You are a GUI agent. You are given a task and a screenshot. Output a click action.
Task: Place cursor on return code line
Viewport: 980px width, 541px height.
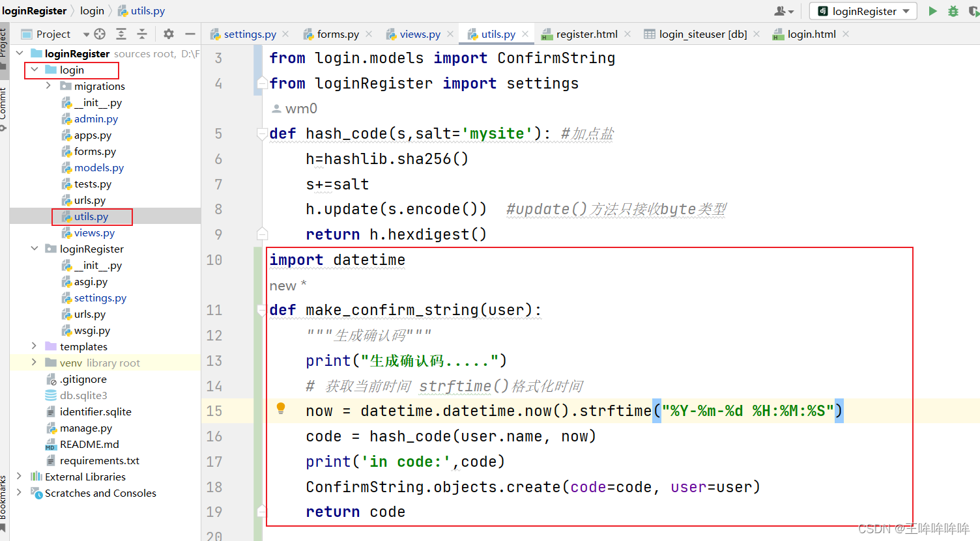(x=356, y=512)
